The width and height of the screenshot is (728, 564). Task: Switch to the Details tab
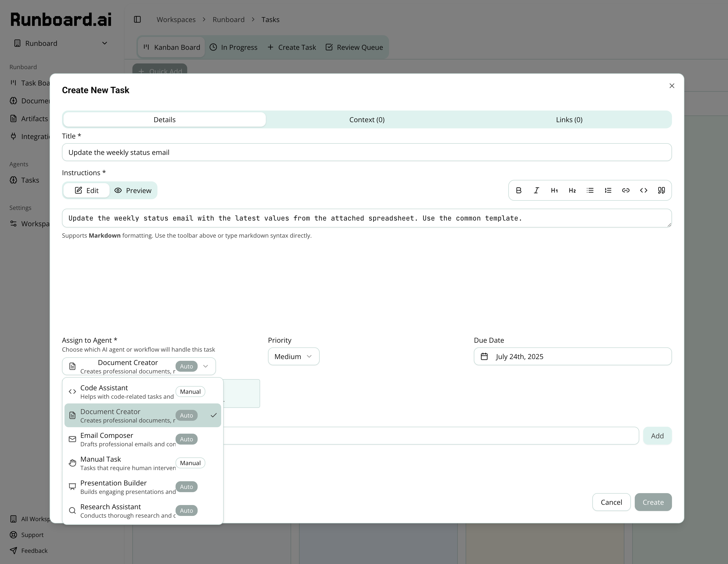click(x=165, y=120)
